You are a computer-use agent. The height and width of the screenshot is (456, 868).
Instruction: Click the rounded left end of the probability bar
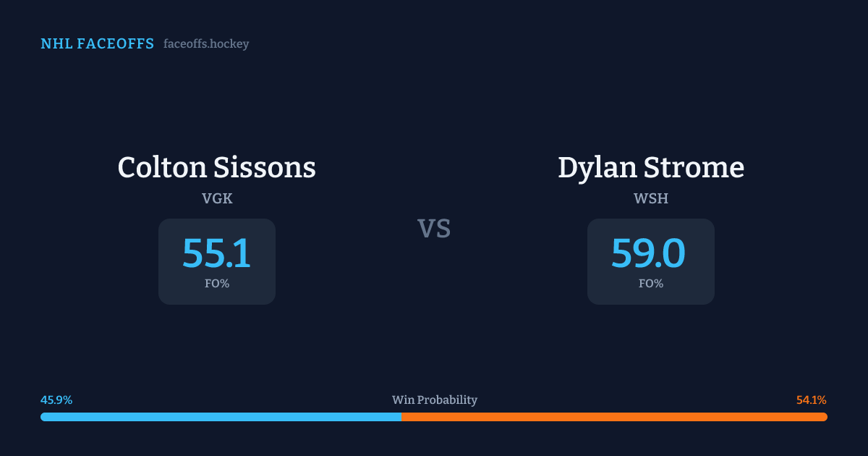coord(43,417)
